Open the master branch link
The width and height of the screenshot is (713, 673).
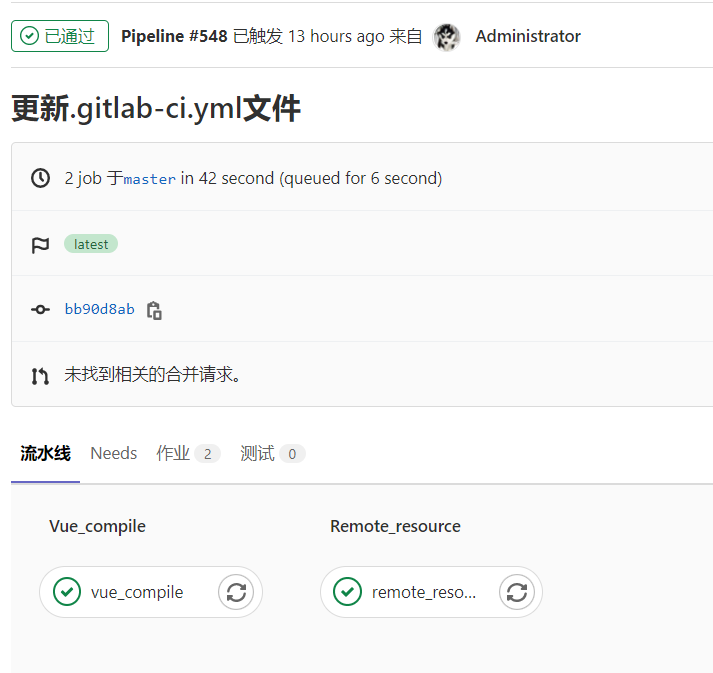(149, 179)
